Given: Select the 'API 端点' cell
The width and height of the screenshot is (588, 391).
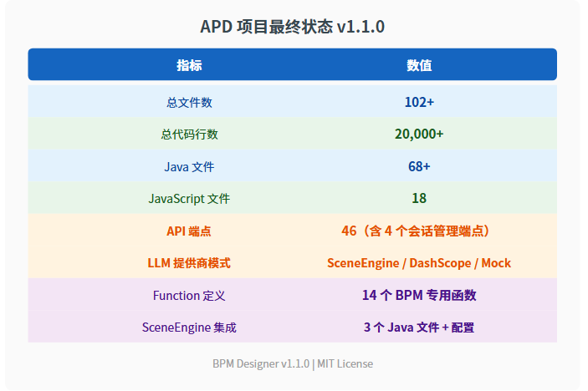Looking at the screenshot, I should [189, 231].
